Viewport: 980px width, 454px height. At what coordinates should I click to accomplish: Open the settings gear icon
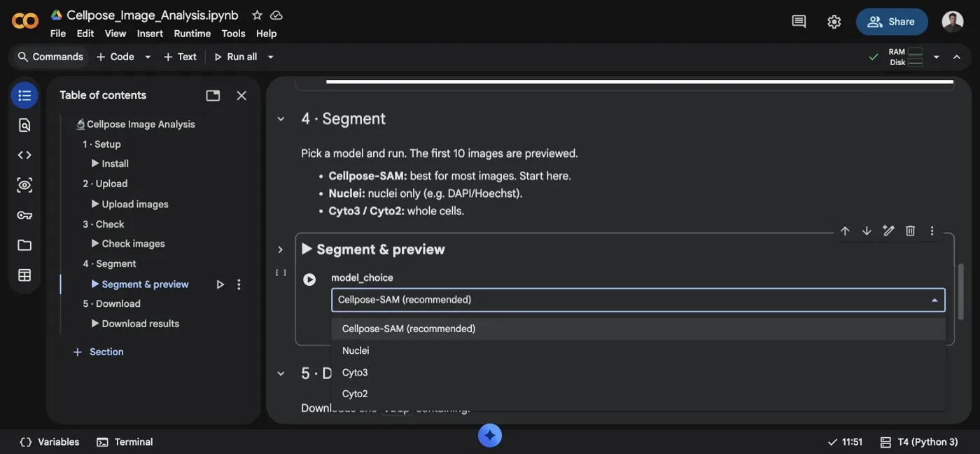(x=834, y=22)
